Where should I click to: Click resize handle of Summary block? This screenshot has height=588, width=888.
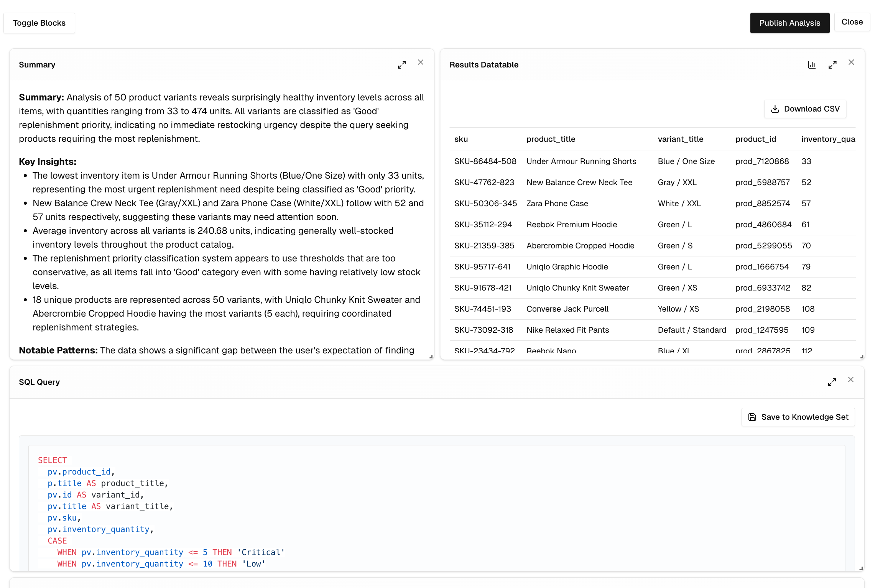[431, 357]
